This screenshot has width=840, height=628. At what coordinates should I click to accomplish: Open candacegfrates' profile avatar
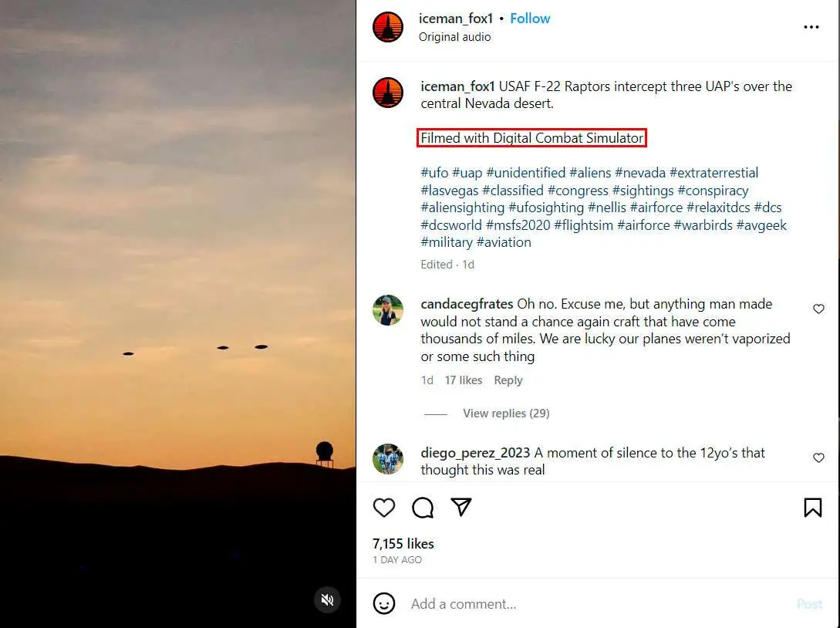coord(388,310)
